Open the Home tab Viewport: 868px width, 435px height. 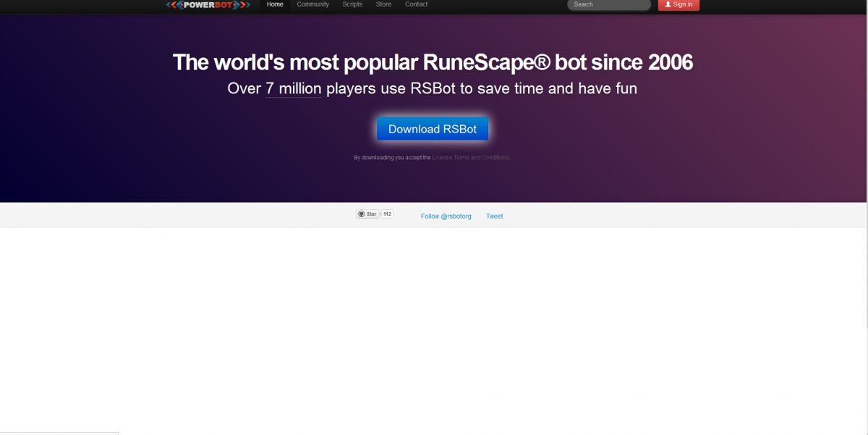tap(275, 4)
